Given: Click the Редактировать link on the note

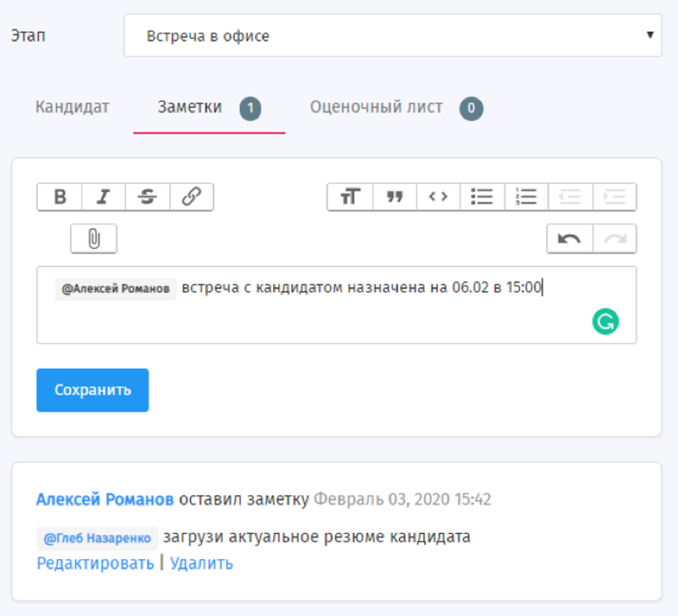Looking at the screenshot, I should [x=95, y=563].
